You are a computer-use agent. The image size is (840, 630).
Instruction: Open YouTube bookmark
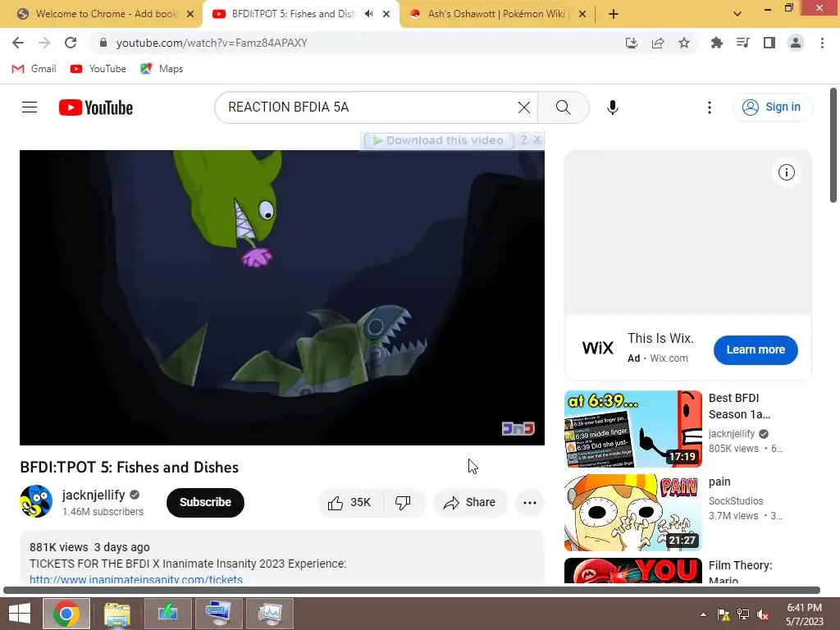98,69
